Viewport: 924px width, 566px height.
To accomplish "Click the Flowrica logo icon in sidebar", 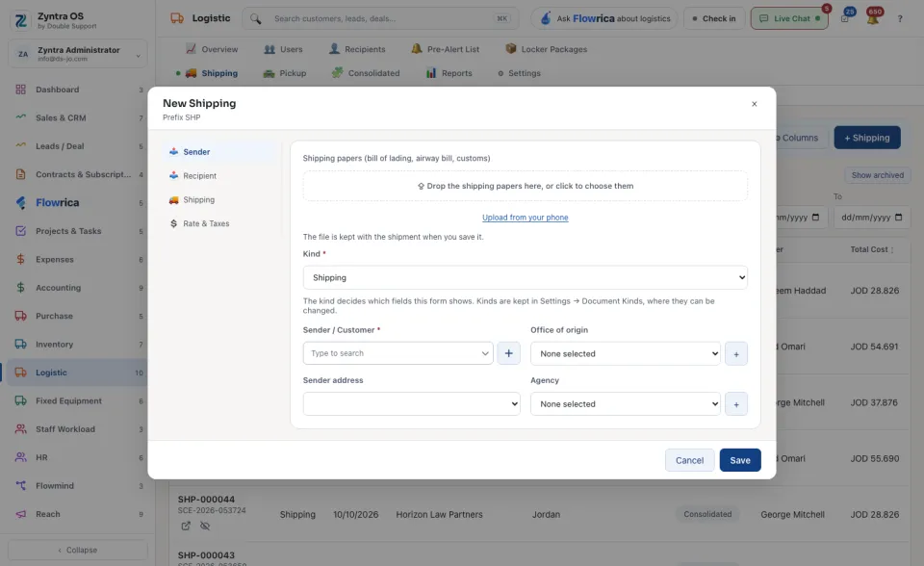I will 20,203.
